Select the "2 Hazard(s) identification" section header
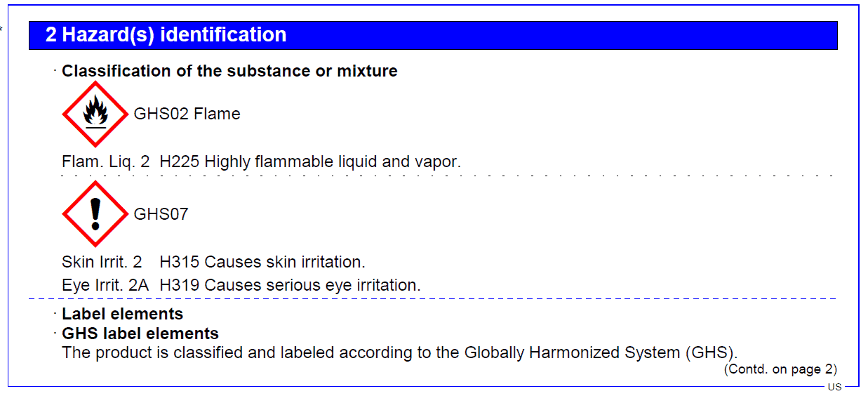This screenshot has height=396, width=868. point(166,35)
